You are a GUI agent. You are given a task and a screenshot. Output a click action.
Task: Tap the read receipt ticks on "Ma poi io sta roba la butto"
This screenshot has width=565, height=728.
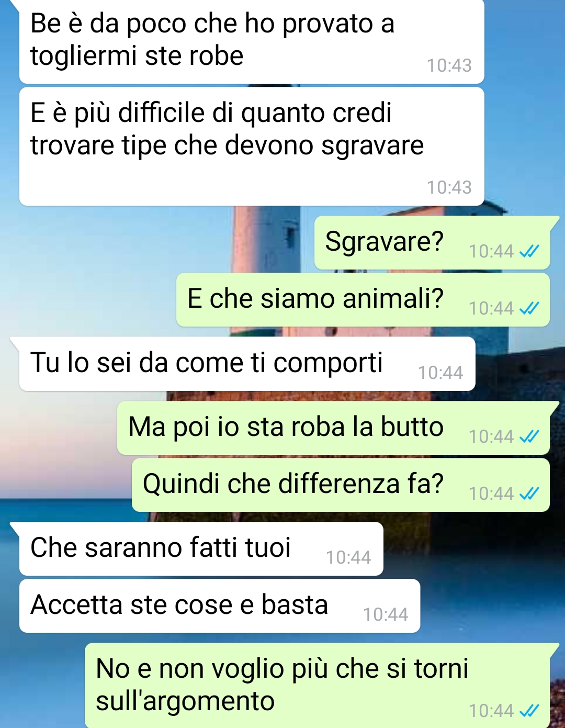point(529,436)
